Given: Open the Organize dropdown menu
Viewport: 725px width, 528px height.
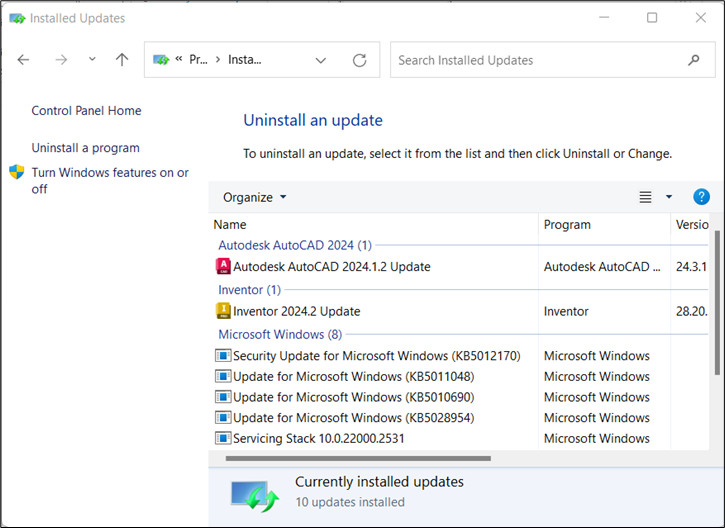Looking at the screenshot, I should click(x=254, y=197).
